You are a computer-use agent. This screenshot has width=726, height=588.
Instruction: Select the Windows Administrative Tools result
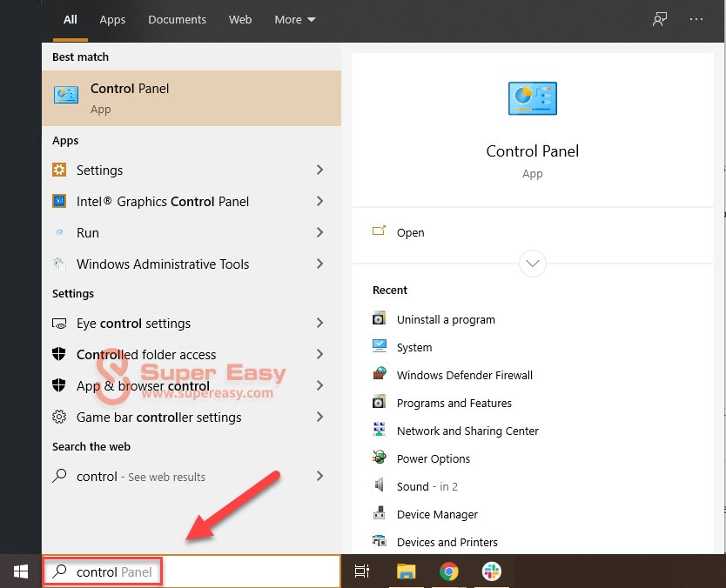[x=192, y=264]
